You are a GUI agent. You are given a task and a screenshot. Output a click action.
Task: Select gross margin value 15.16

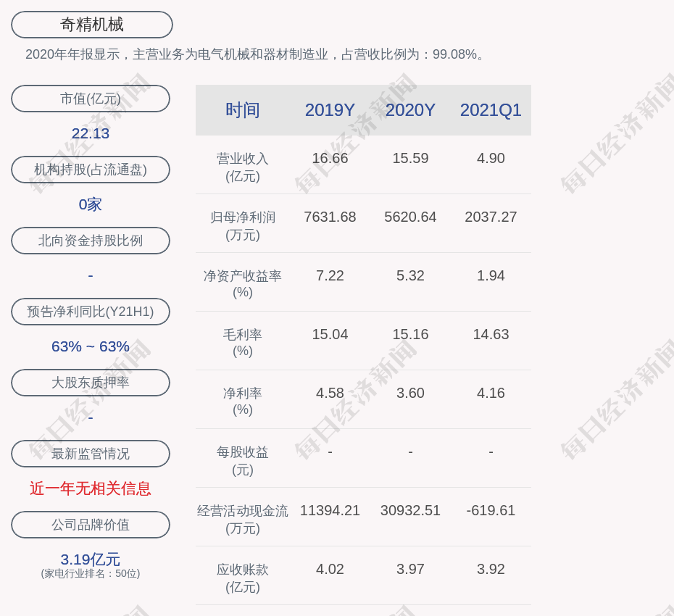point(410,334)
